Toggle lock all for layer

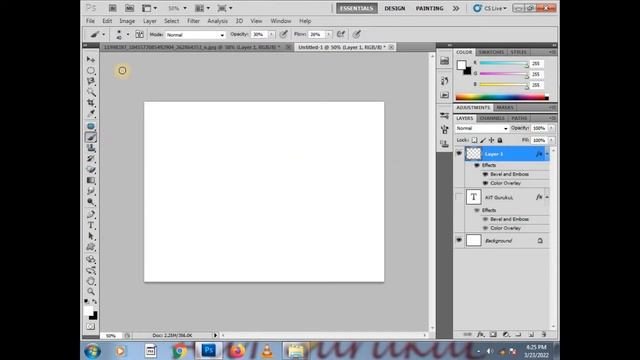tap(500, 140)
